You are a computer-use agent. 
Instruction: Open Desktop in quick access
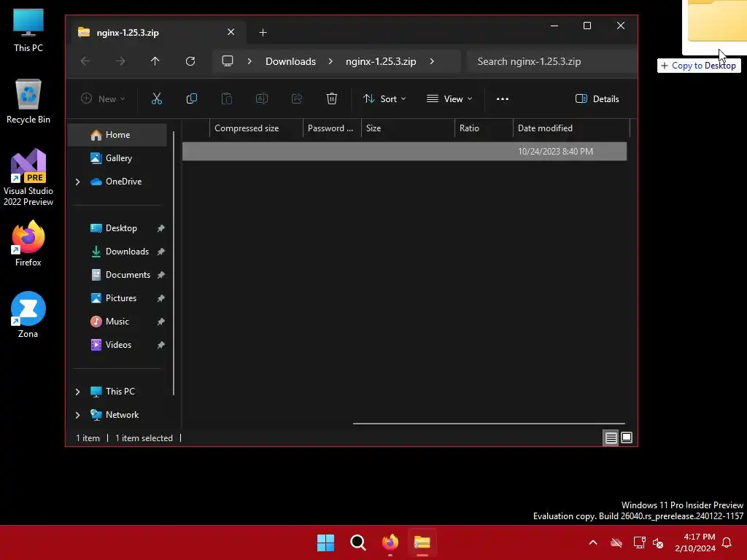(117, 228)
